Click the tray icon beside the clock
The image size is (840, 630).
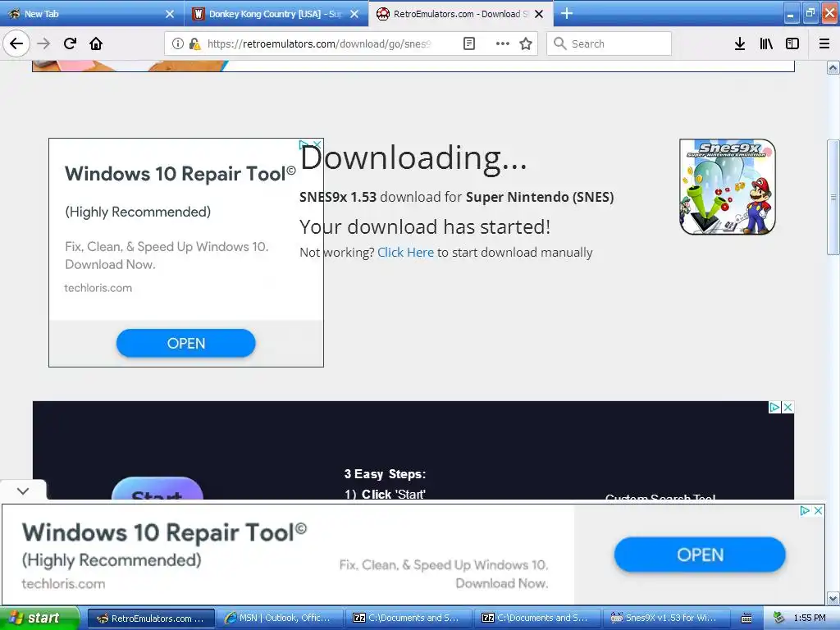(779, 619)
